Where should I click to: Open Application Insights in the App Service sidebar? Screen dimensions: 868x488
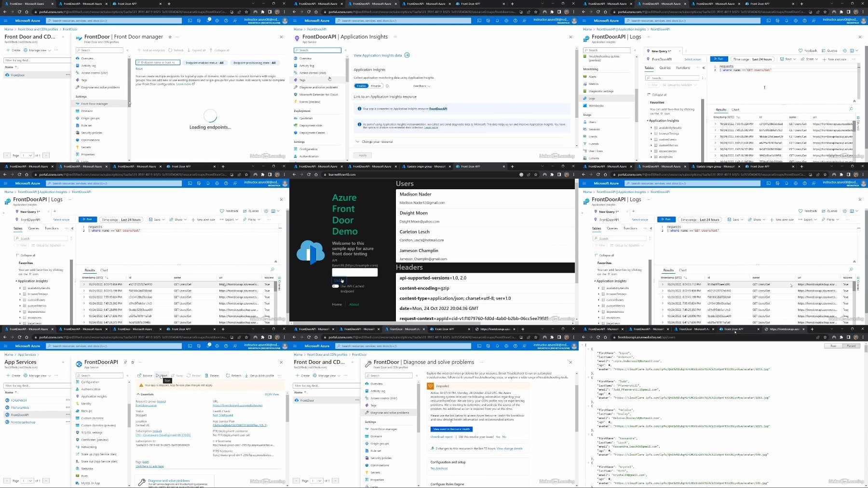pyautogui.click(x=94, y=396)
